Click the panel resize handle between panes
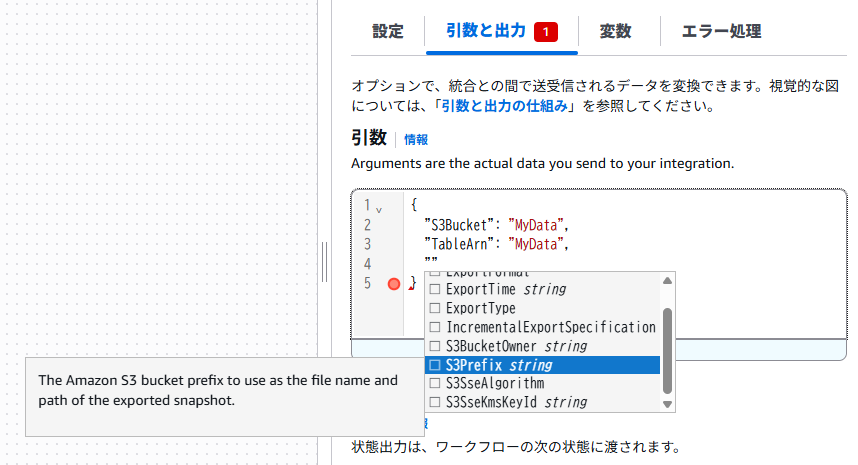This screenshot has height=465, width=858. 324,262
